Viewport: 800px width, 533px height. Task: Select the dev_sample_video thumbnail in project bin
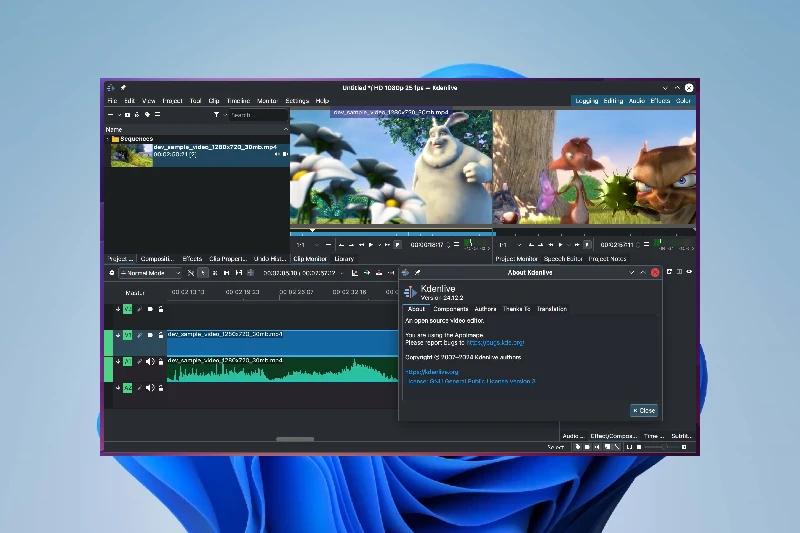pos(132,155)
